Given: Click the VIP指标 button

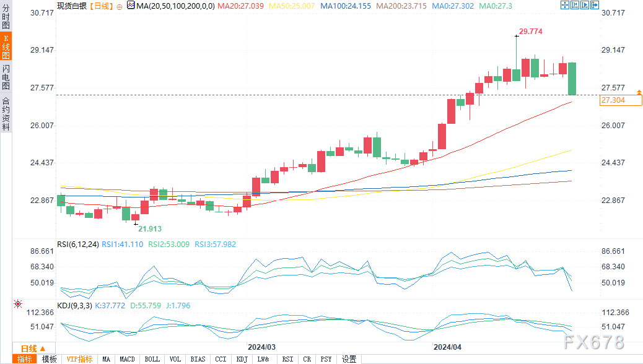Looking at the screenshot, I should coord(81,359).
